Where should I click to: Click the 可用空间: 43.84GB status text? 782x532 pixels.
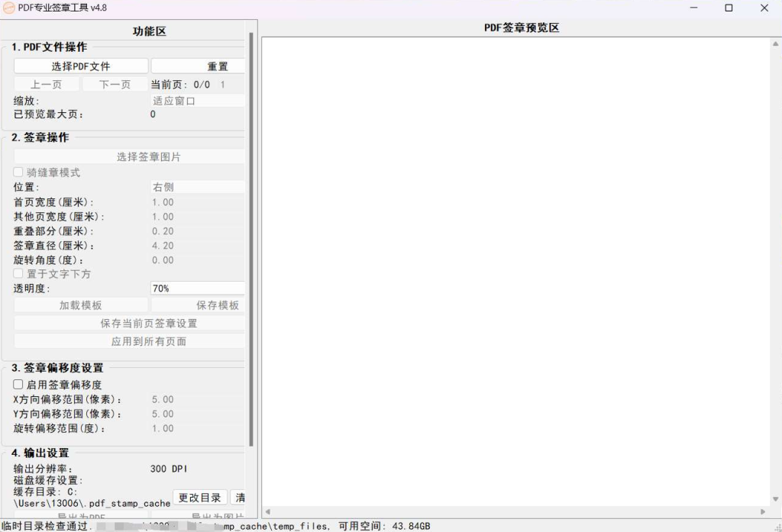384,526
